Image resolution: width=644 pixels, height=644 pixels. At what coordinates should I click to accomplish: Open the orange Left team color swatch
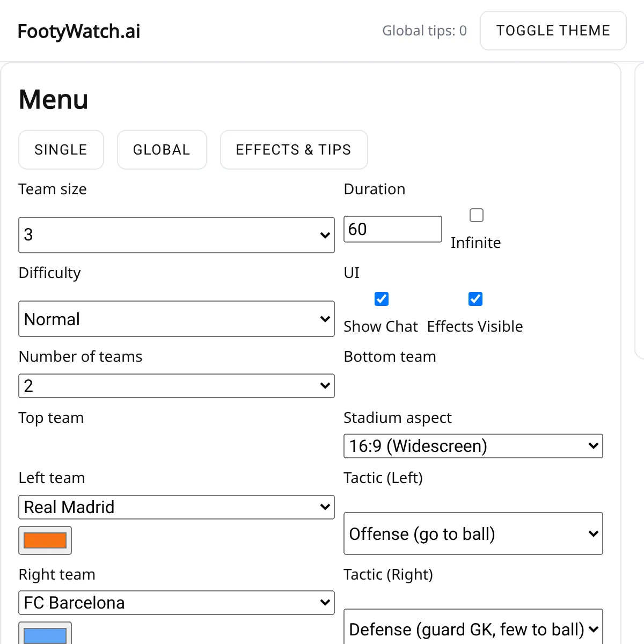(45, 540)
